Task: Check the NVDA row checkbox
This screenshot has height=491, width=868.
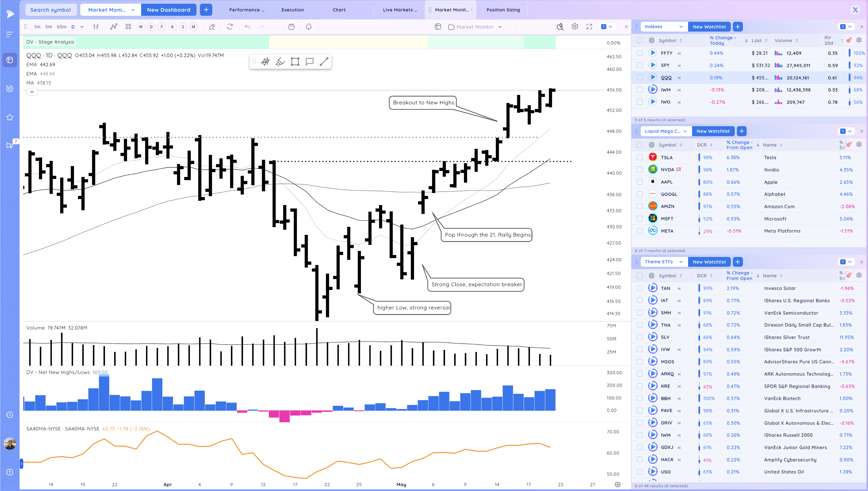Action: tap(640, 170)
